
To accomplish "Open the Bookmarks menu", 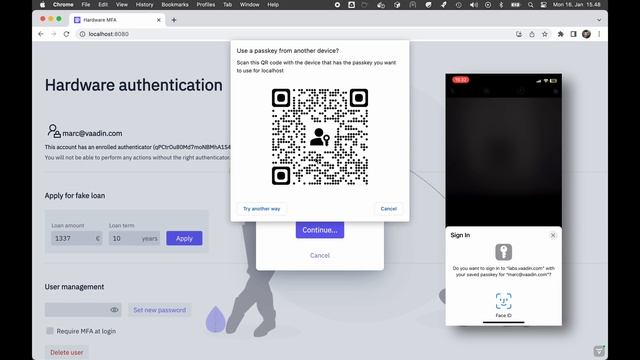I will [x=175, y=5].
